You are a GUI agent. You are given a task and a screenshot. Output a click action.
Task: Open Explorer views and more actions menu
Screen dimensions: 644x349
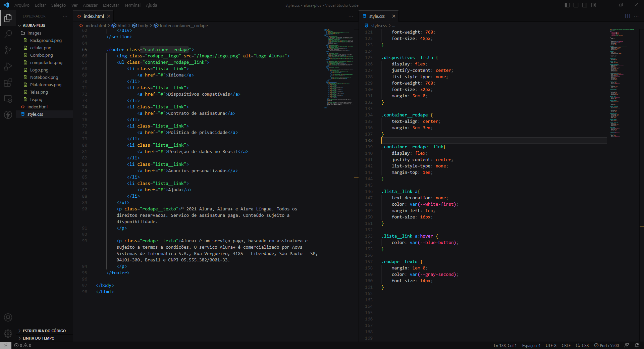click(x=65, y=16)
